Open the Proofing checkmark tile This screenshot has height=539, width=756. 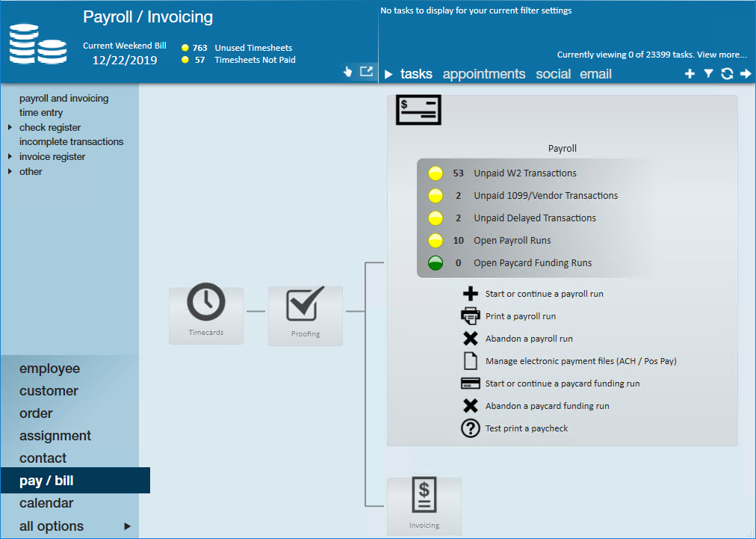tap(306, 316)
